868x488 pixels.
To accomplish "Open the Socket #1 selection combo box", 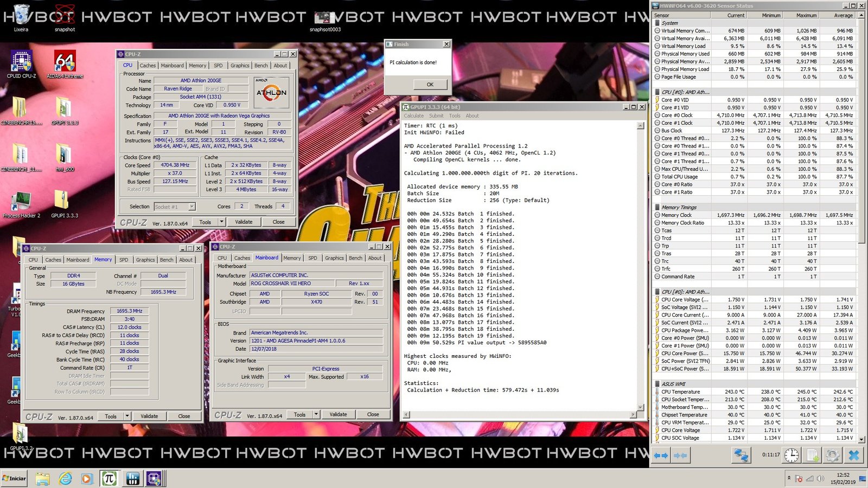I will [x=192, y=207].
